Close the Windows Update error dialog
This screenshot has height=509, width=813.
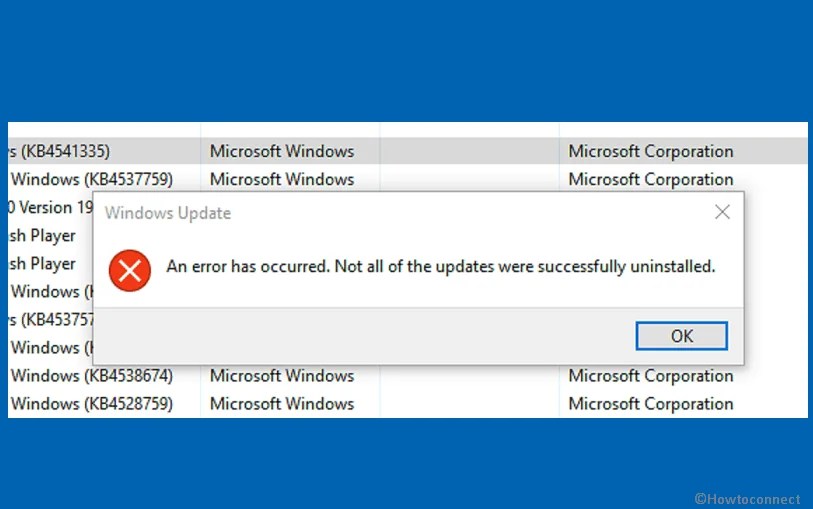pyautogui.click(x=722, y=212)
